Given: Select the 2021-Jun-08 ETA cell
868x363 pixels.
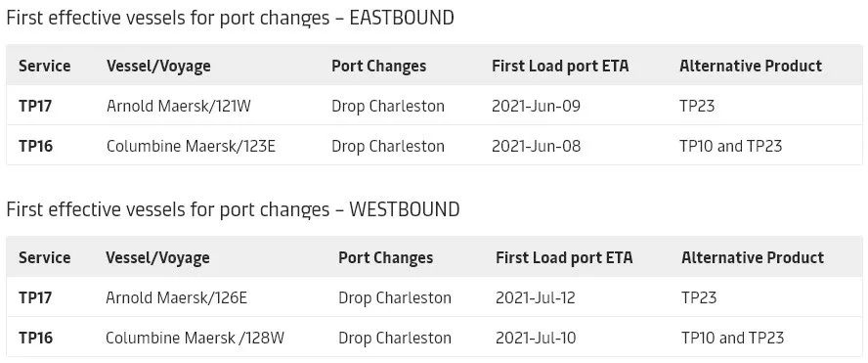Looking at the screenshot, I should point(536,147).
